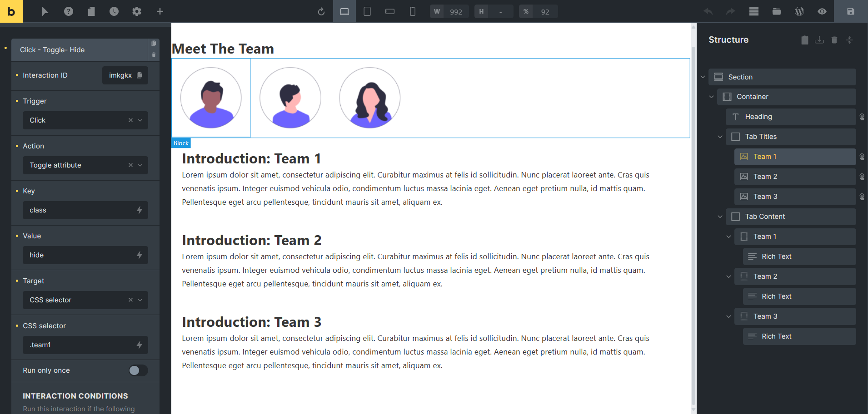Click the WordPress dashboard icon

799,11
